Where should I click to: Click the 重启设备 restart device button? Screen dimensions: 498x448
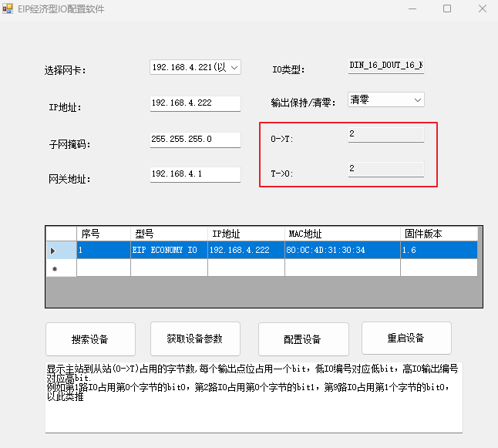(406, 339)
